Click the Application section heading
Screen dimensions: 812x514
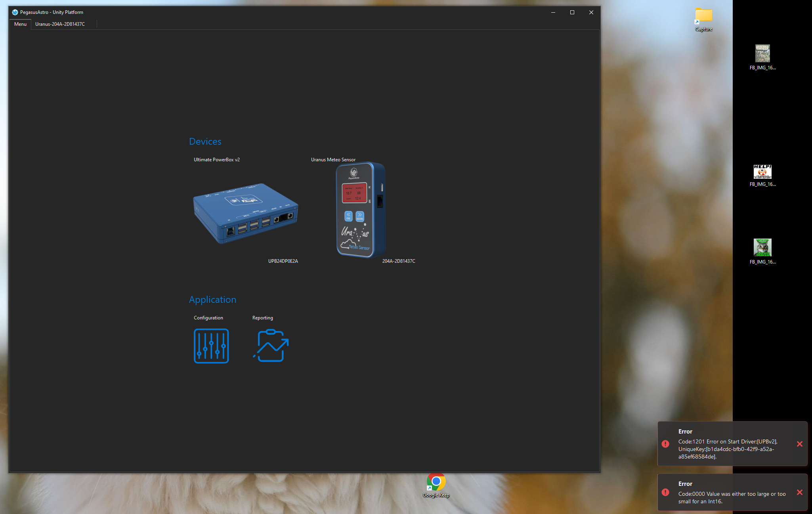(x=212, y=300)
